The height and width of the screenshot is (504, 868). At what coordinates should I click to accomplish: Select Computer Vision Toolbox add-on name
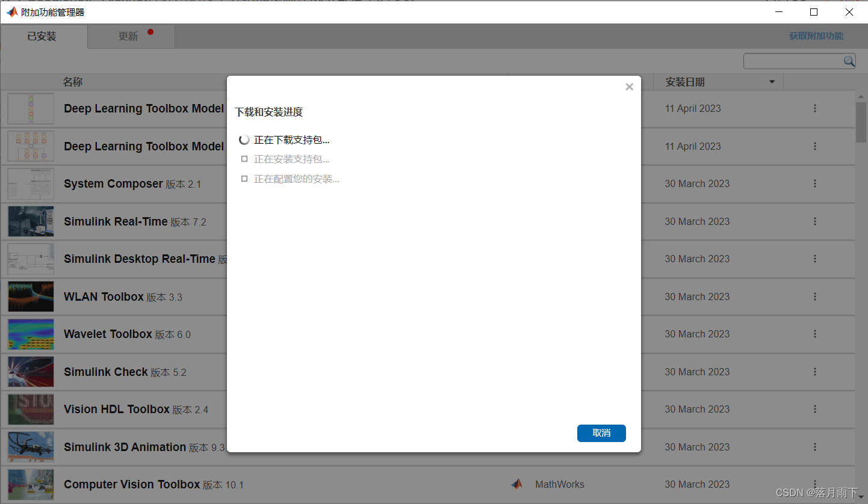(132, 484)
